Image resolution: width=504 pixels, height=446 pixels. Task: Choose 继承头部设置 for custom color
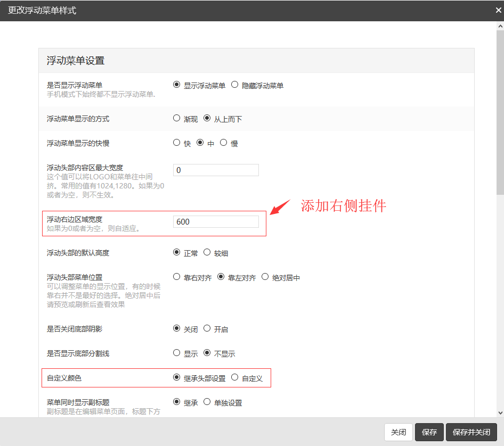tap(176, 377)
